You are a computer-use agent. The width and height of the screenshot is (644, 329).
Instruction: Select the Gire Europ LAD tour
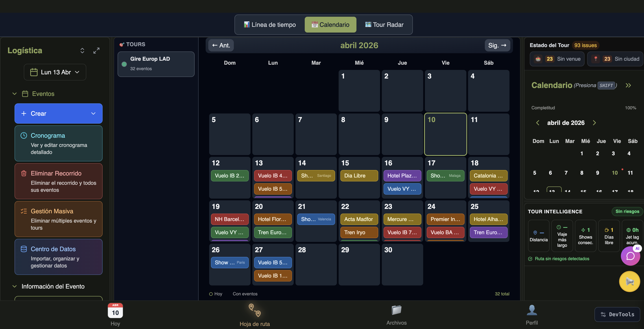pos(156,64)
